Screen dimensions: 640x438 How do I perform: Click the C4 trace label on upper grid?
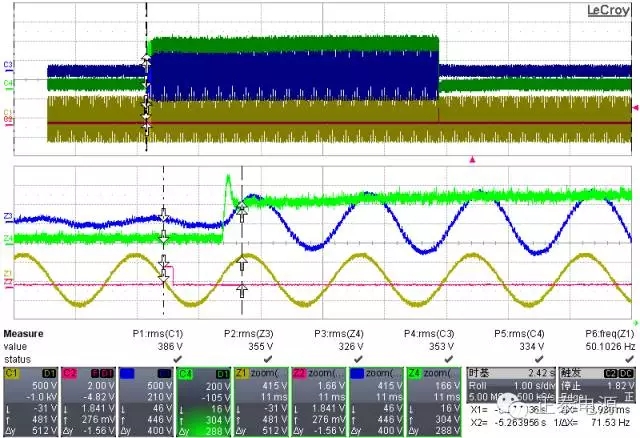(9, 85)
